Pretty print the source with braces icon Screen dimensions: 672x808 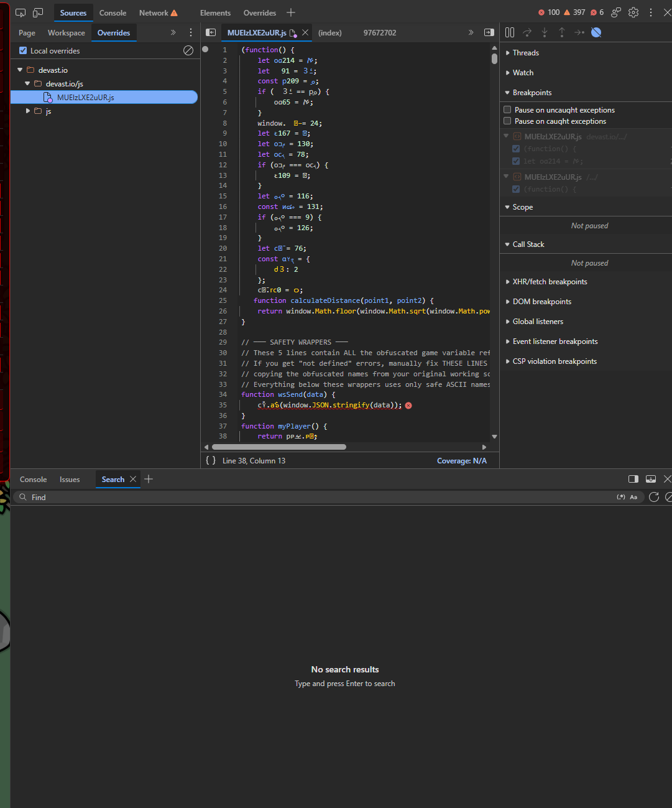(211, 461)
